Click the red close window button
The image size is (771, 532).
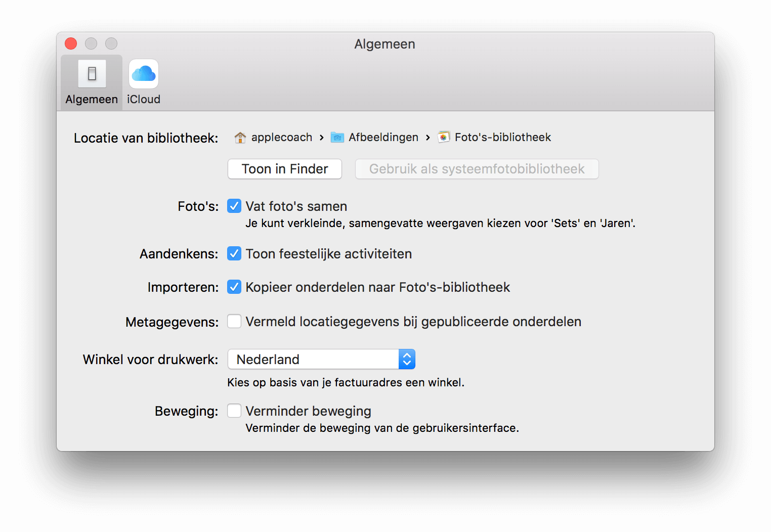(71, 44)
